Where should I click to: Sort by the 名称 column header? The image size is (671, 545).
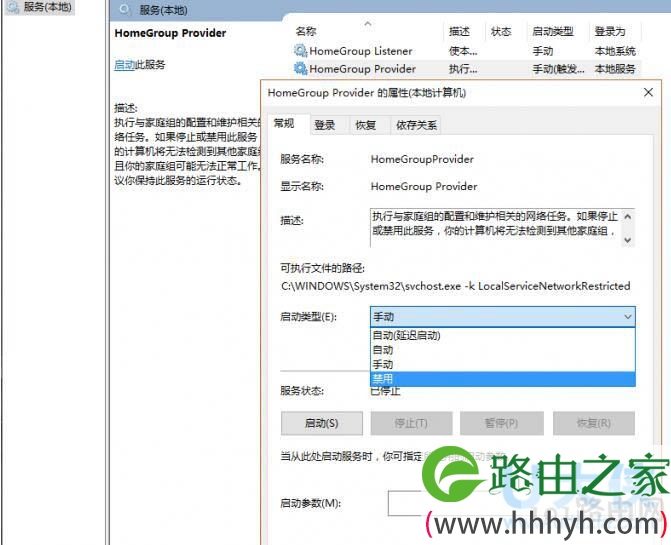coord(306,31)
